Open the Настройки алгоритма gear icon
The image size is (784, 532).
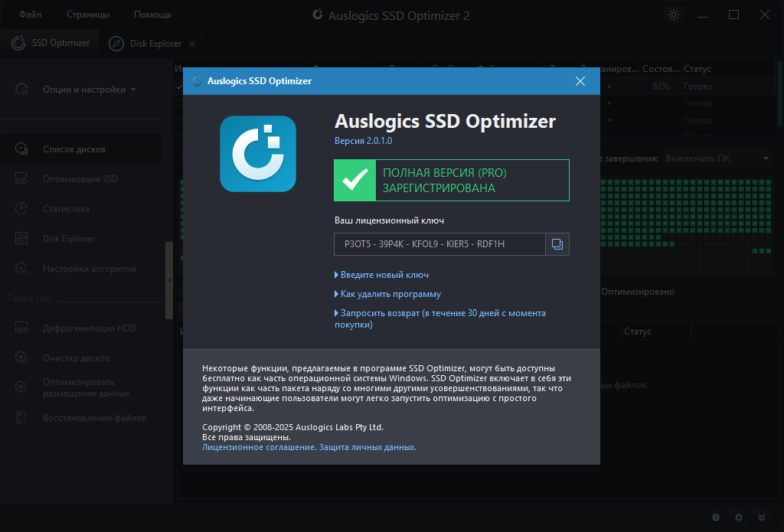pos(21,269)
